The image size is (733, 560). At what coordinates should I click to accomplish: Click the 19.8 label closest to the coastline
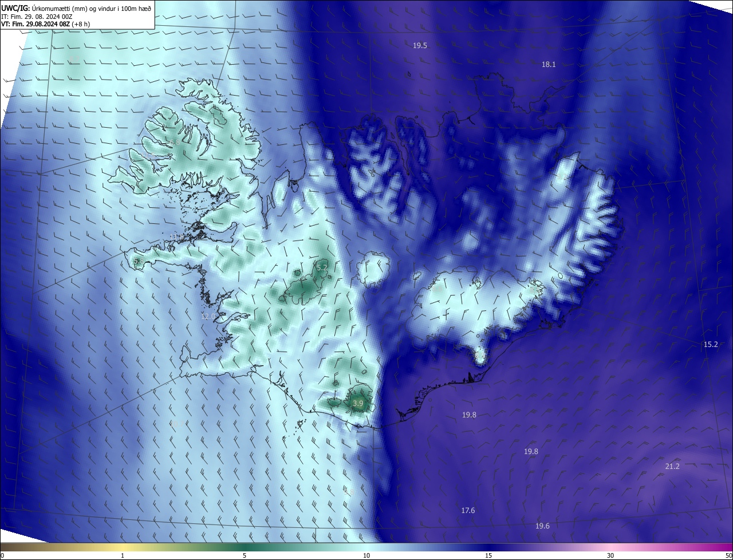(x=469, y=415)
